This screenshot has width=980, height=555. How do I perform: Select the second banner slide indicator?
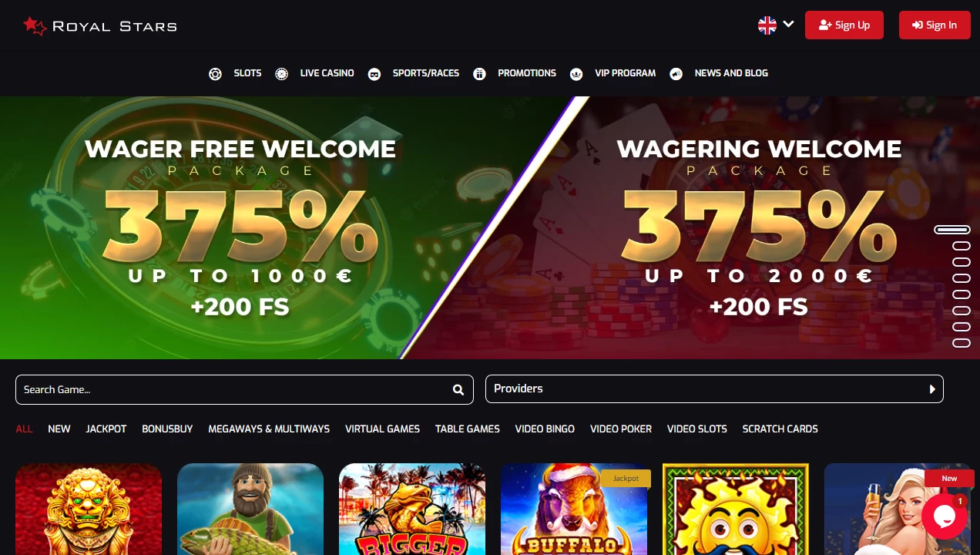point(962,246)
